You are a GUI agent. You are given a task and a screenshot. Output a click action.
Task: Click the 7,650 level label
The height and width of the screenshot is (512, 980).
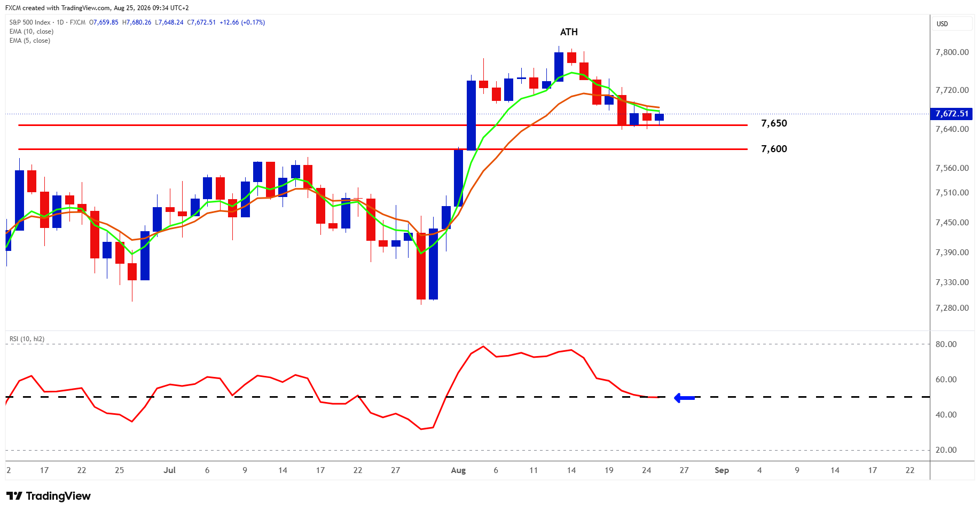point(774,123)
